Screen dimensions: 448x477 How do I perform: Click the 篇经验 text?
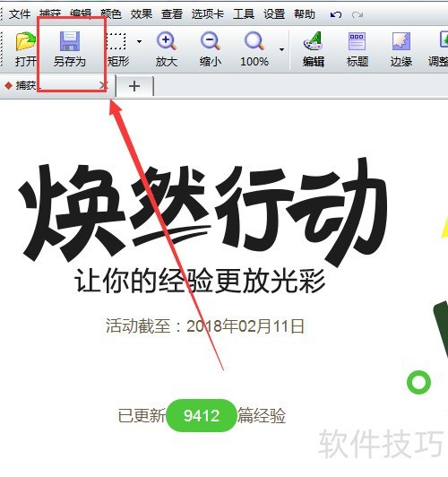(x=262, y=415)
